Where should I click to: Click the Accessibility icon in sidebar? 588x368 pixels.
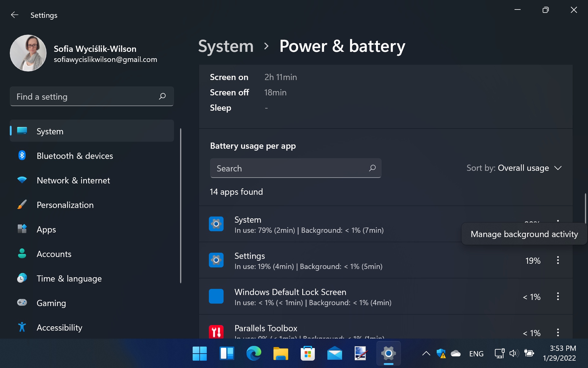pos(21,327)
